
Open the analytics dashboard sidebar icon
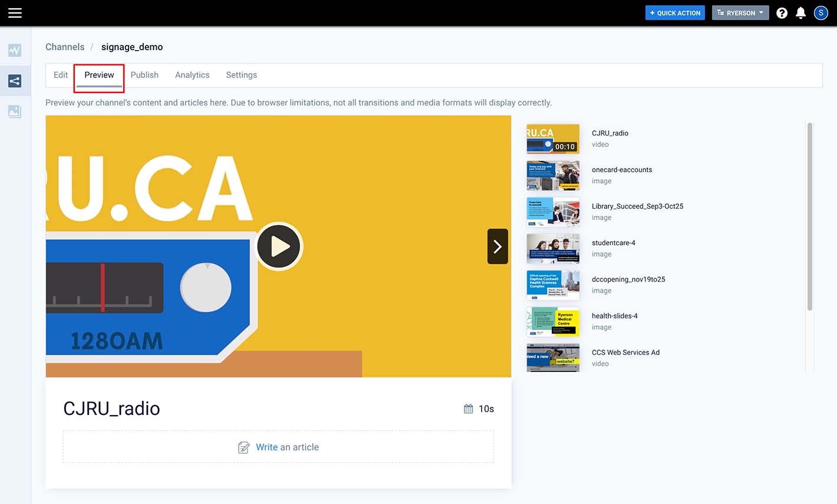15,51
